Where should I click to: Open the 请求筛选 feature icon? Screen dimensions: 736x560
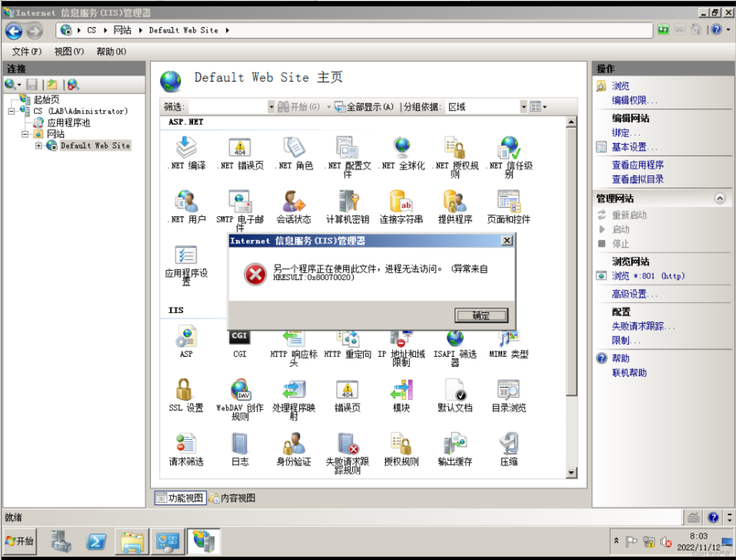point(186,444)
